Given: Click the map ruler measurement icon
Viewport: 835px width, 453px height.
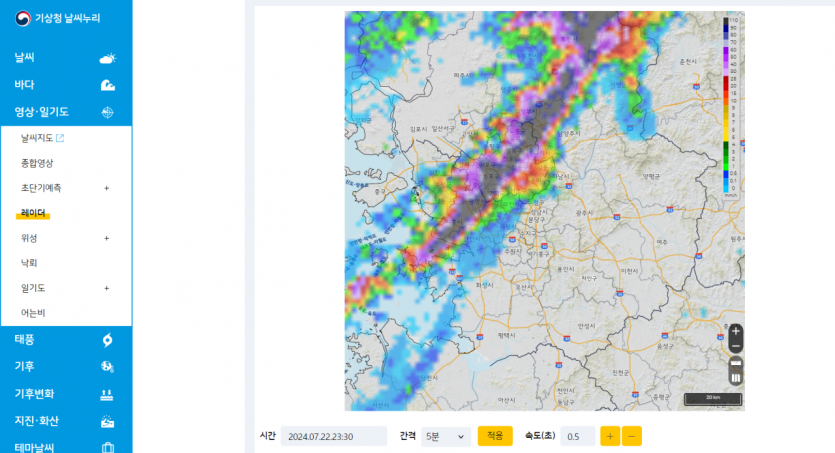Looking at the screenshot, I should pyautogui.click(x=736, y=363).
